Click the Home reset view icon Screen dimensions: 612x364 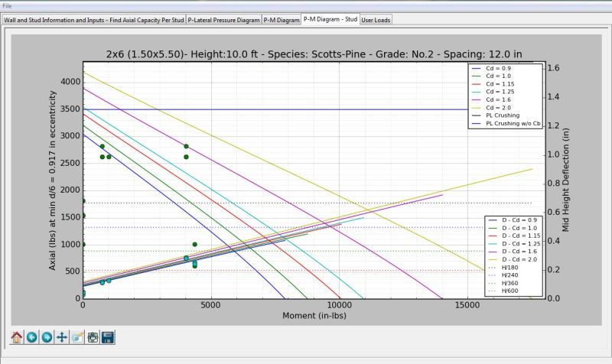coord(17,337)
